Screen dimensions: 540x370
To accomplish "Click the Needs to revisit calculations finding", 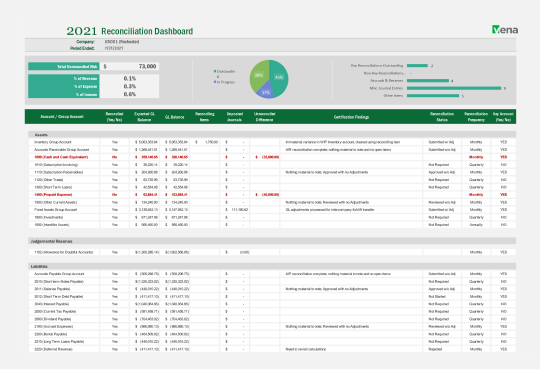I will click(305, 349).
